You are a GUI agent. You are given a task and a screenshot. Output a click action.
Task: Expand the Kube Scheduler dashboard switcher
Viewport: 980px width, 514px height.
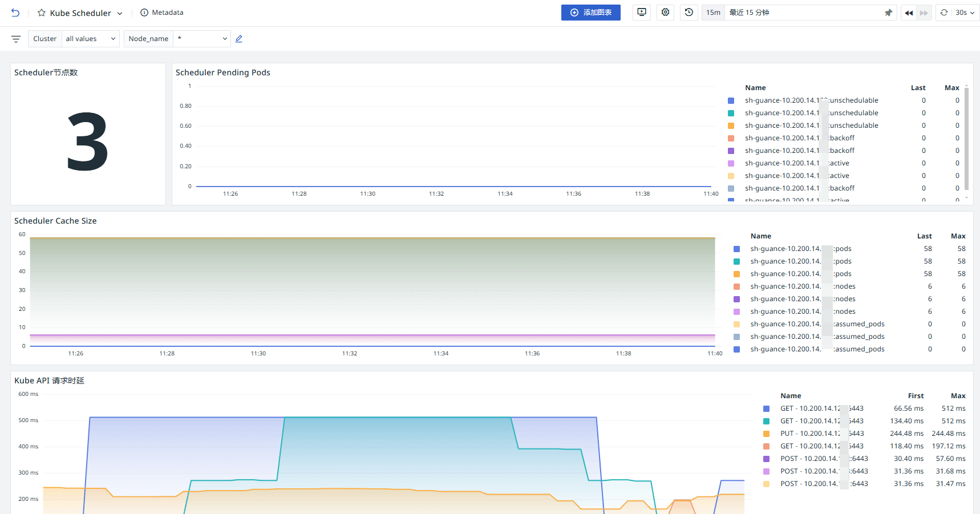click(120, 13)
